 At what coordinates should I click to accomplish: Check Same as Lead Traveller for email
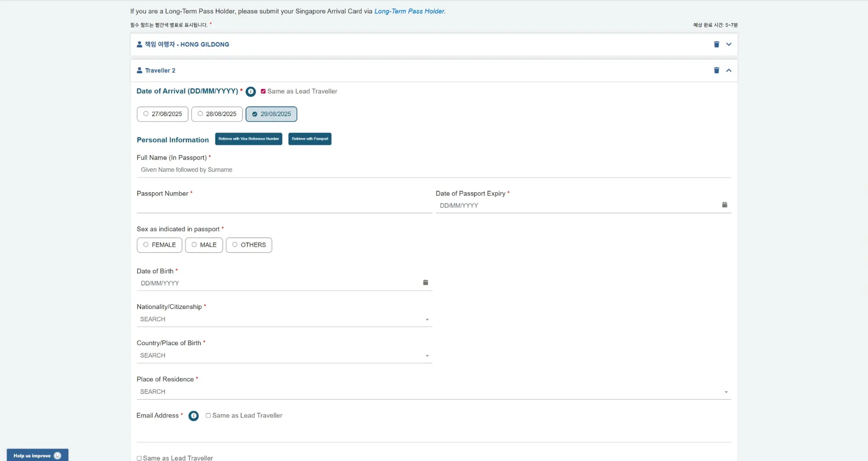tap(208, 415)
